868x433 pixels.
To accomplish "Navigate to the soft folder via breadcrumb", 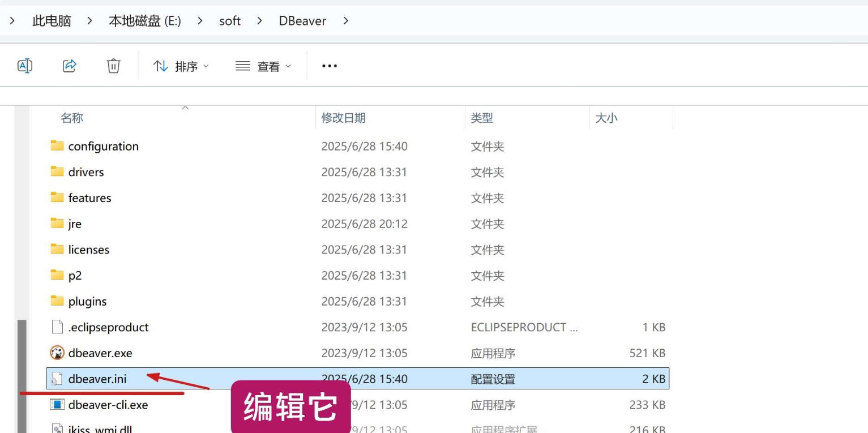I will pyautogui.click(x=229, y=20).
